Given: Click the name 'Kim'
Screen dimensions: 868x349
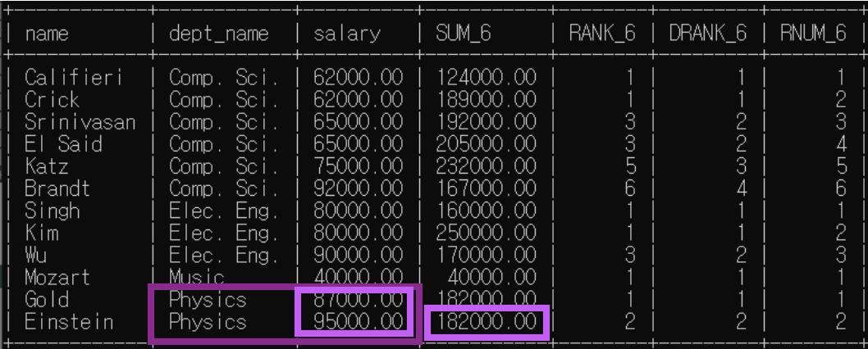Looking at the screenshot, I should click(42, 233).
